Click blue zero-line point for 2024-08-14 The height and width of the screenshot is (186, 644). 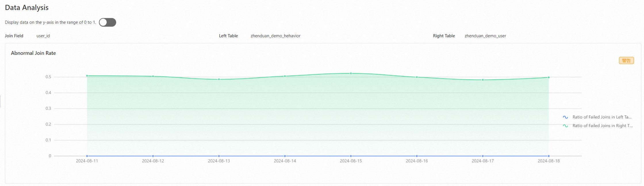click(285, 156)
